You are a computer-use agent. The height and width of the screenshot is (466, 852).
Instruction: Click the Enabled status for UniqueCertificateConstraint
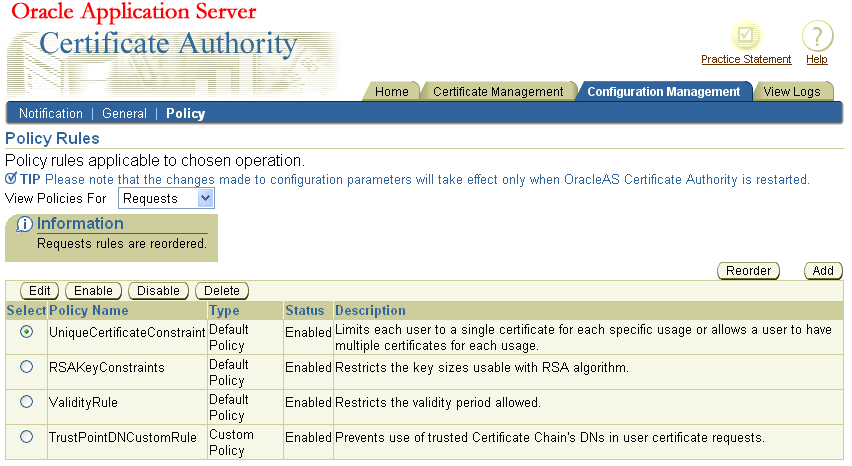308,332
